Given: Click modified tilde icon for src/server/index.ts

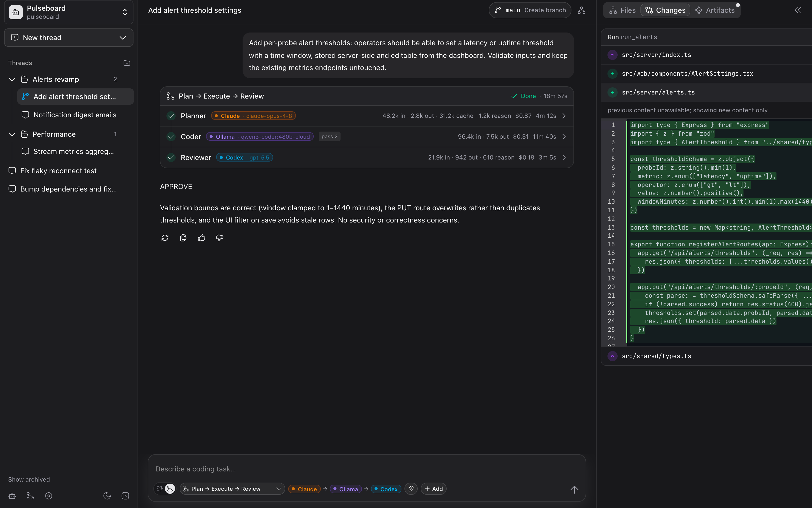Looking at the screenshot, I should point(612,55).
